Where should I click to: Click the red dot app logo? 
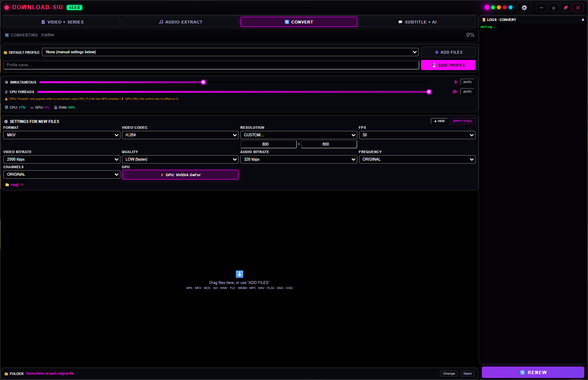pos(7,8)
